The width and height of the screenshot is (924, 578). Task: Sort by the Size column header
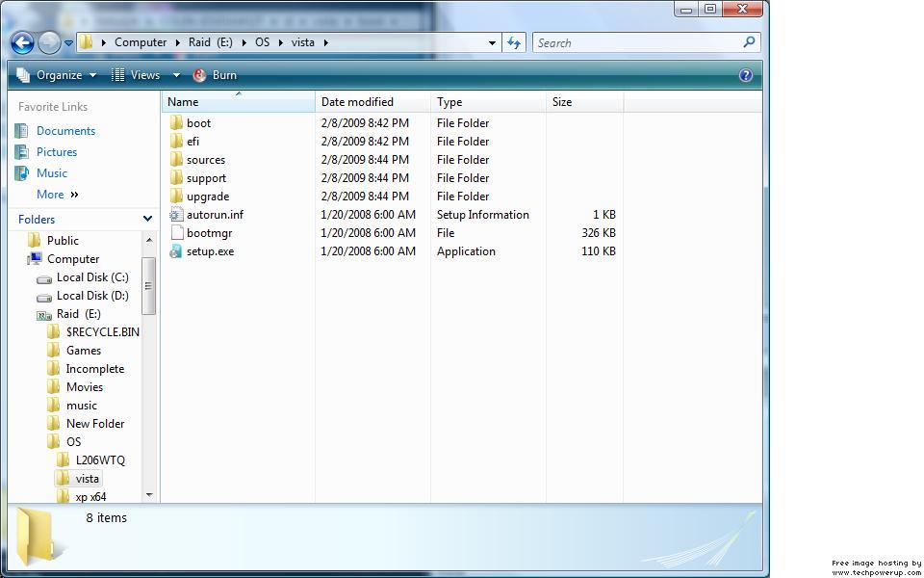[584, 102]
